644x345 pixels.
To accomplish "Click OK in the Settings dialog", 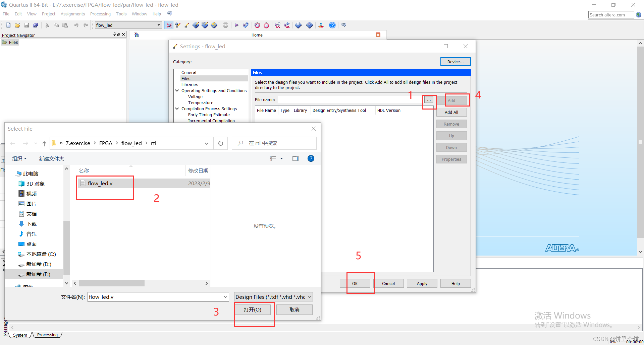I will click(355, 283).
